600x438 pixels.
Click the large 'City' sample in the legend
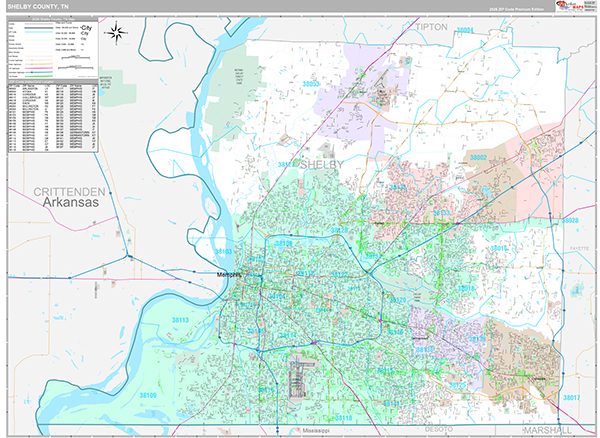85,30
